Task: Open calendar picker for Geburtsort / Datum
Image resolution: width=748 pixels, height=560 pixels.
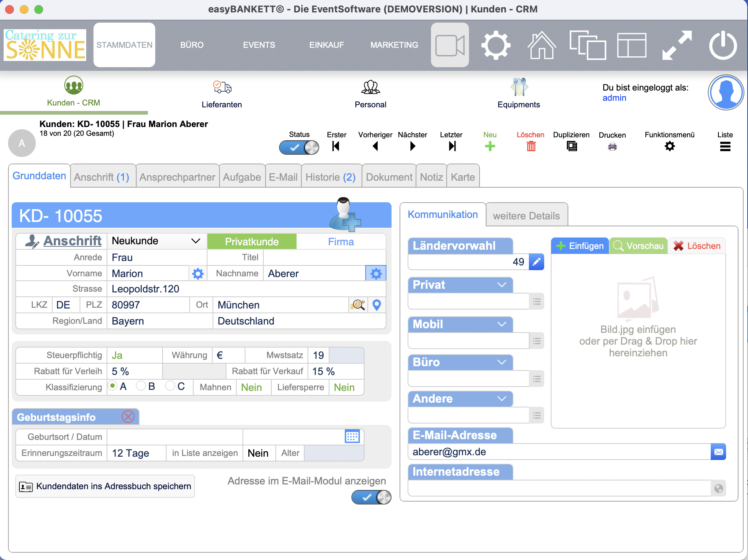Action: (x=352, y=437)
